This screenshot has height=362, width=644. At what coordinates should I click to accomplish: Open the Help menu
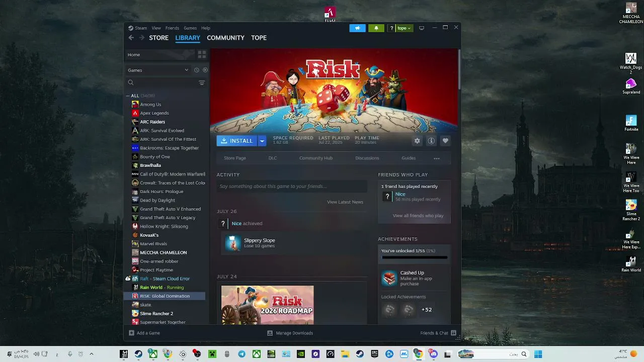tap(206, 28)
